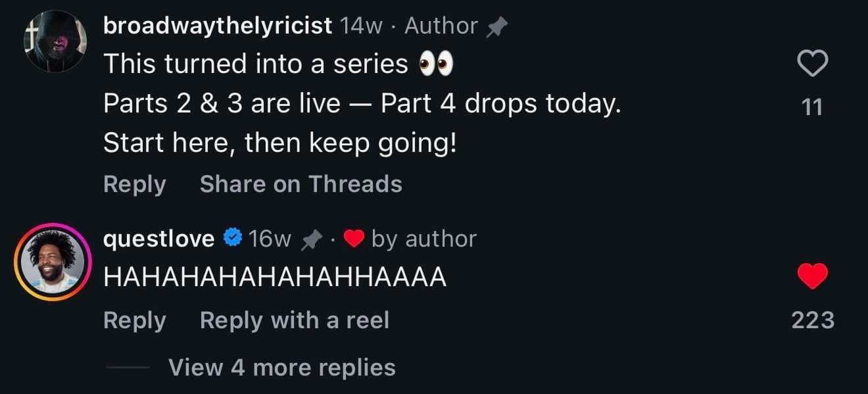Screen dimensions: 868x394
Task: Reply to broadwaythelyricist's comment
Action: click(x=135, y=184)
